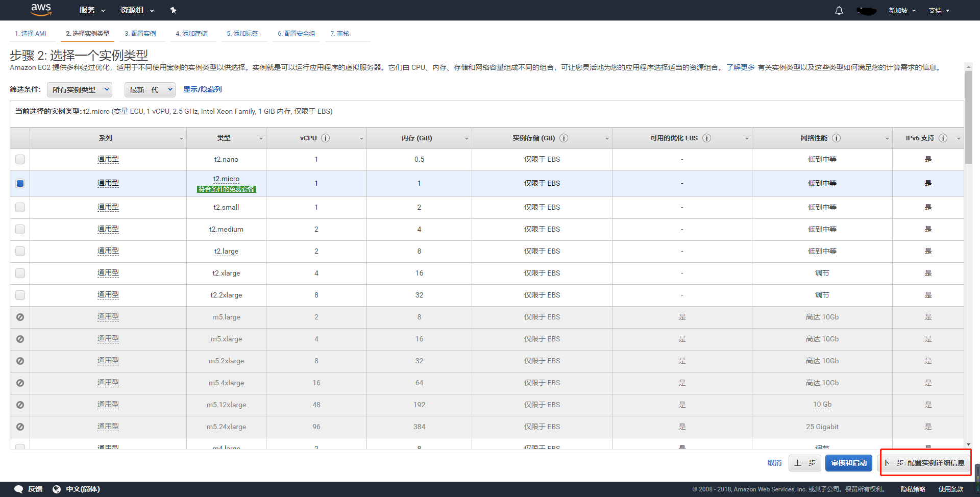Screen dimensions: 980x497
Task: Open the 网络性能 column sort arrow
Action: coord(887,139)
